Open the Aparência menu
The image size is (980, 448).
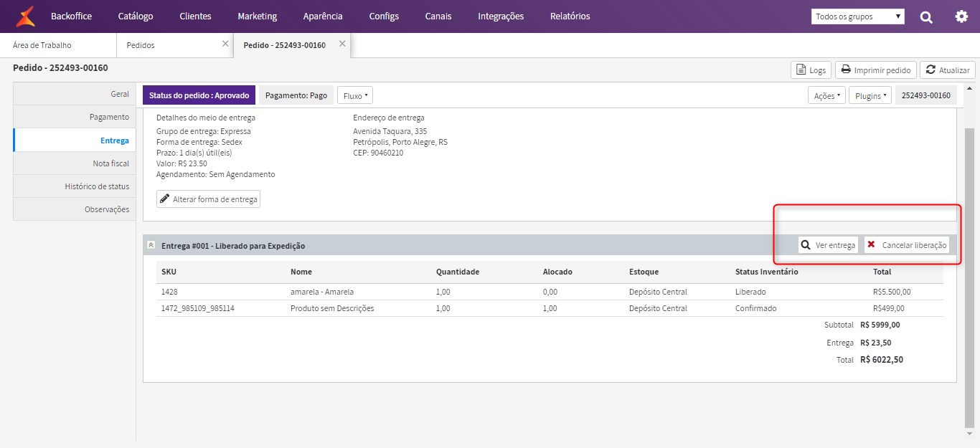[x=323, y=16]
